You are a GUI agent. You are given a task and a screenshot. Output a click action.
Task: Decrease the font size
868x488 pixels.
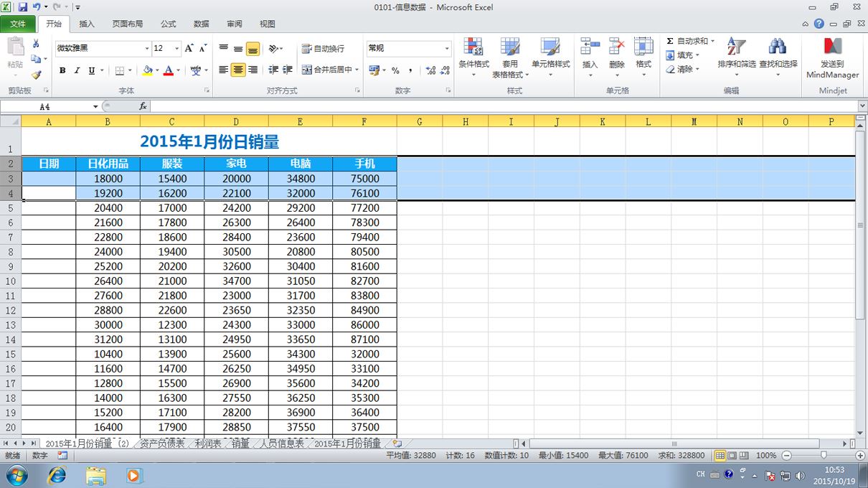203,48
